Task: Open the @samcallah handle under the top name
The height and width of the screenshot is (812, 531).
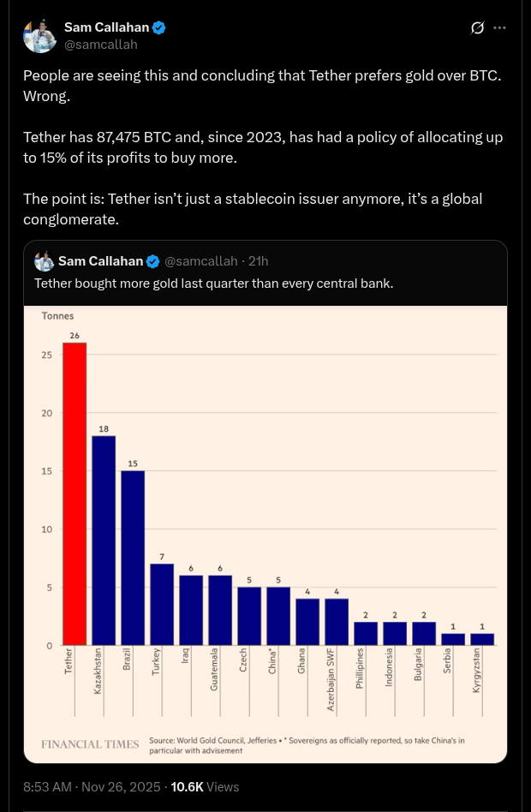Action: 101,45
